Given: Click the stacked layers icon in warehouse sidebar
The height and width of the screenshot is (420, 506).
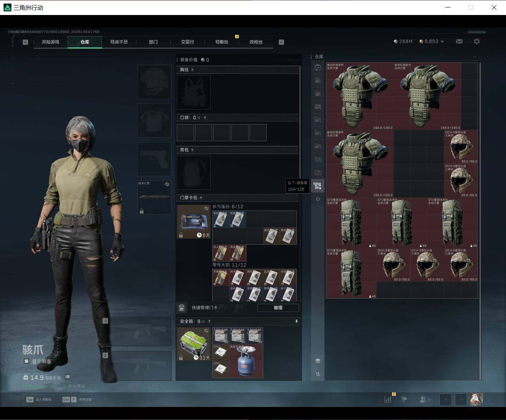Looking at the screenshot, I should pyautogui.click(x=317, y=361).
